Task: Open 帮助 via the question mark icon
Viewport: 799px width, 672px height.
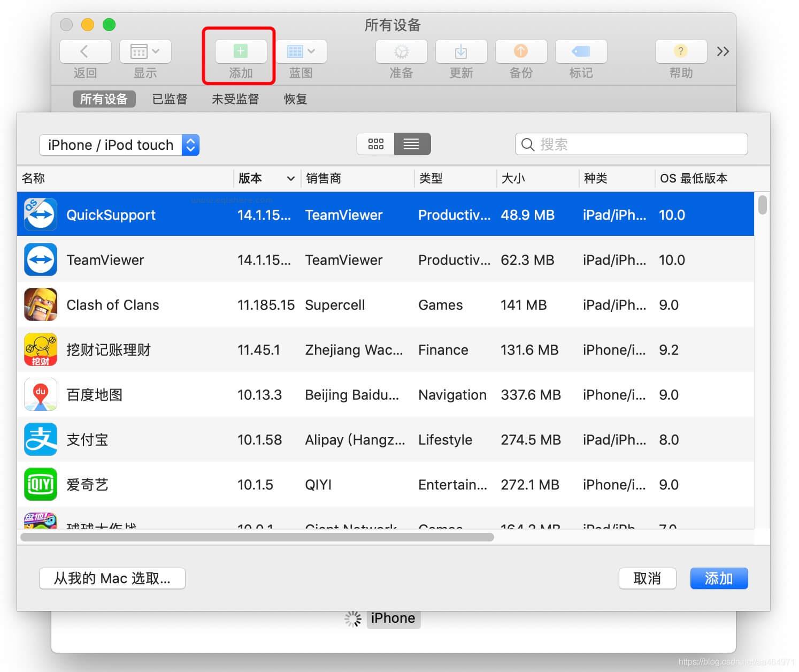Action: click(680, 51)
